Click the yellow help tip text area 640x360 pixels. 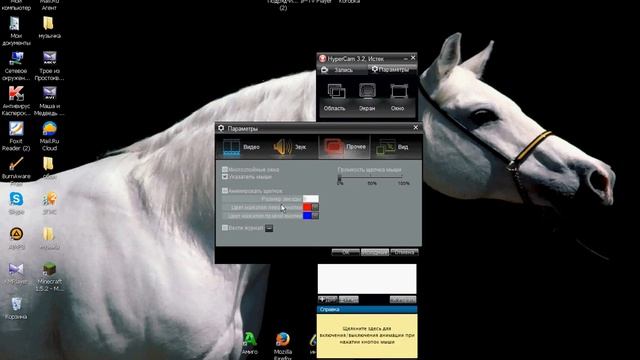tap(367, 336)
